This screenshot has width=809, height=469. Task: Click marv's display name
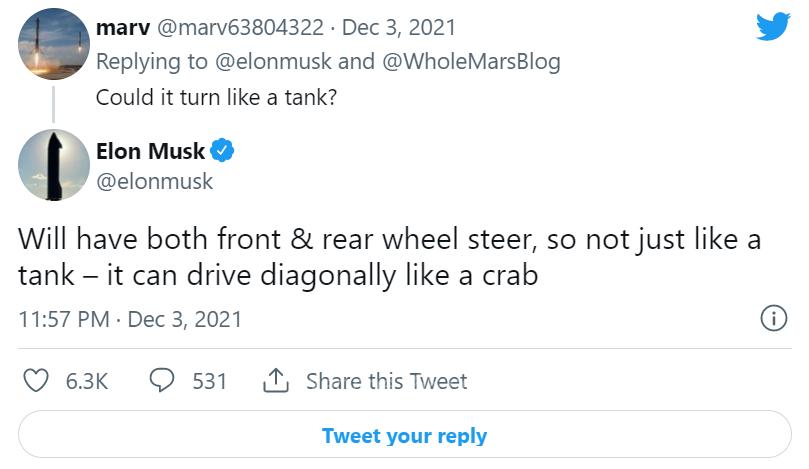122,24
